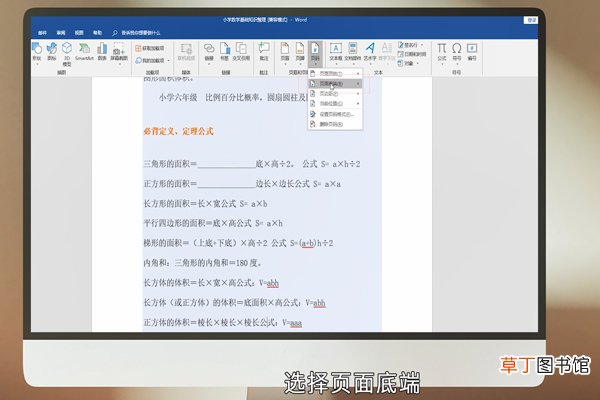The image size is (600, 400).
Task: Expand the 对象 object dropdown
Action: (417, 63)
